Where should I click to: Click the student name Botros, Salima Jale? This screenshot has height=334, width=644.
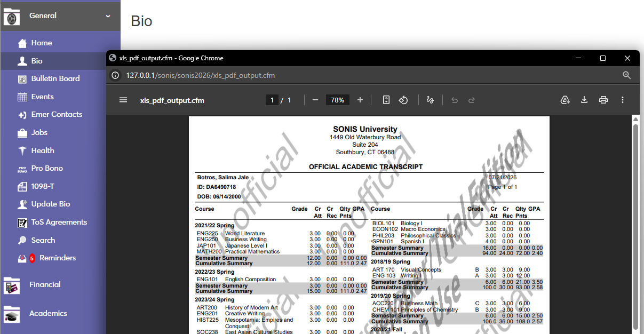(x=223, y=178)
